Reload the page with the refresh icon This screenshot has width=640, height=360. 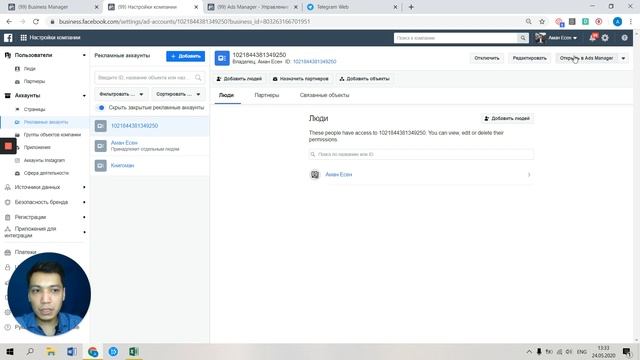pos(36,21)
